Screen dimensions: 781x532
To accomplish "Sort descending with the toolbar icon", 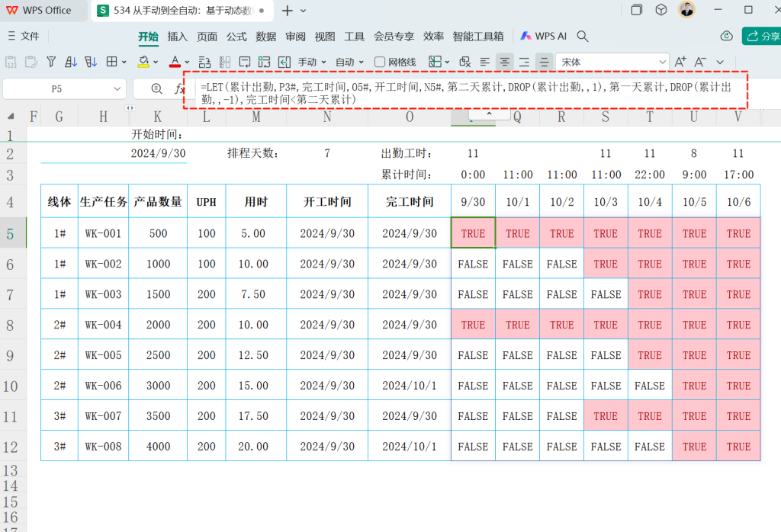I will (x=91, y=62).
